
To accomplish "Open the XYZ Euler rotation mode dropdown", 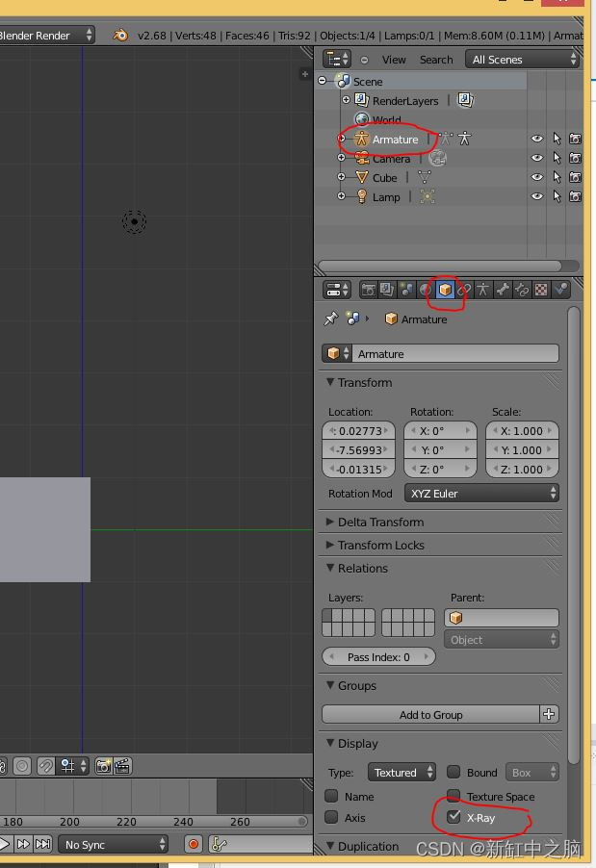I will pyautogui.click(x=481, y=494).
